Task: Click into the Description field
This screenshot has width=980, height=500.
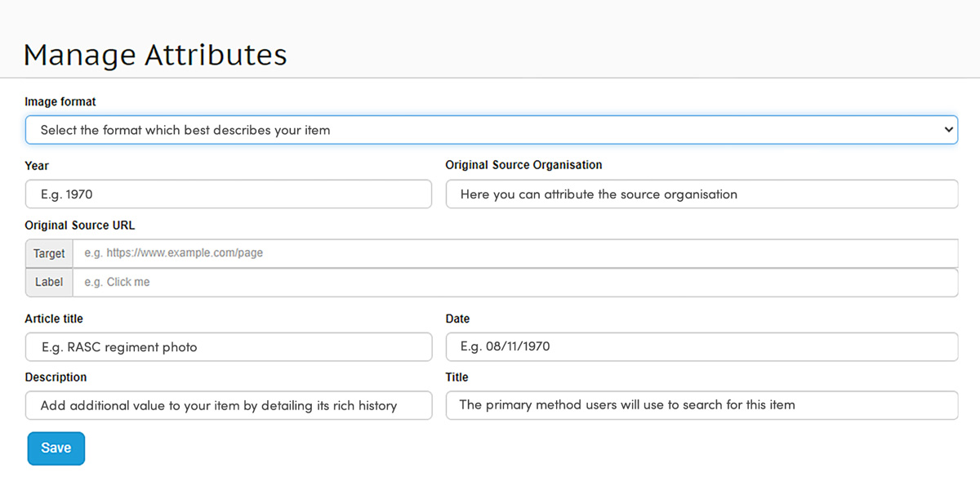Action: [228, 405]
